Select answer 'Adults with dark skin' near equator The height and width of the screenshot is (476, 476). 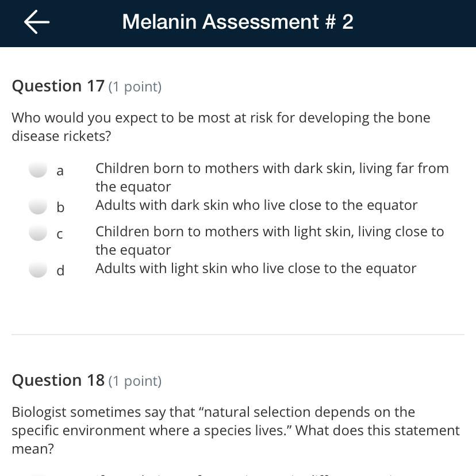pos(256,205)
